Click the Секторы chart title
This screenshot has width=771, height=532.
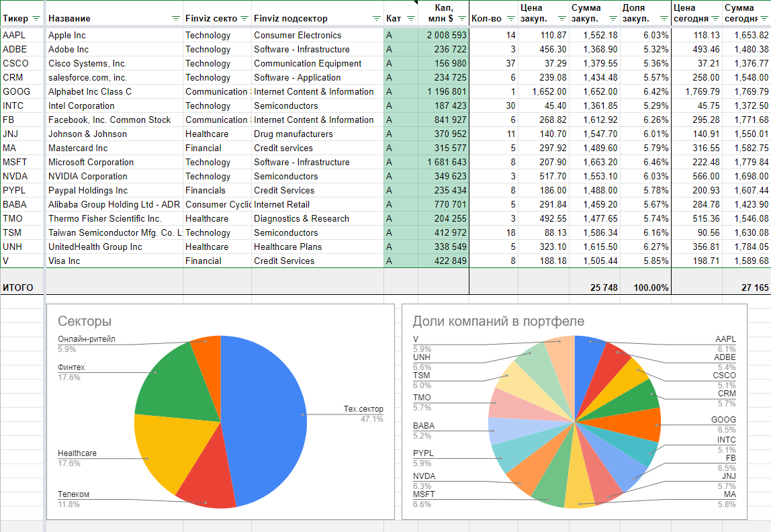[85, 321]
